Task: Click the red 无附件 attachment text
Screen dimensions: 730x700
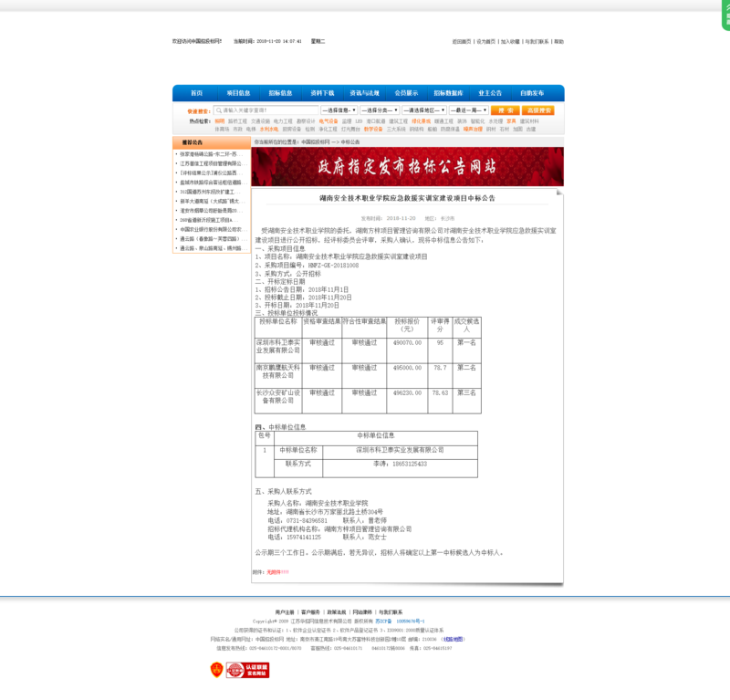Action: coord(277,572)
